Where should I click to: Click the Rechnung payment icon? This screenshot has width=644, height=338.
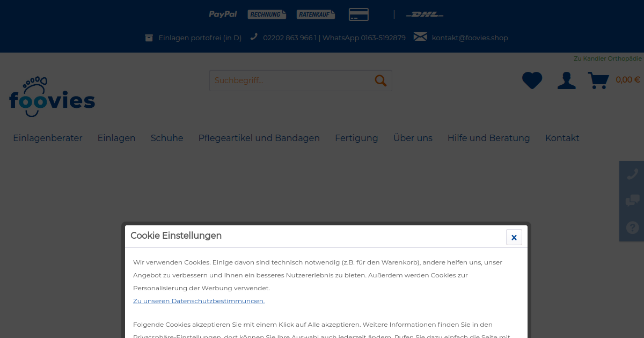[x=267, y=14]
